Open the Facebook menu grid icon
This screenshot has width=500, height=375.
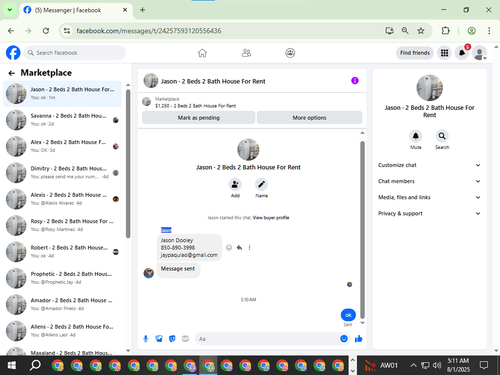[444, 53]
